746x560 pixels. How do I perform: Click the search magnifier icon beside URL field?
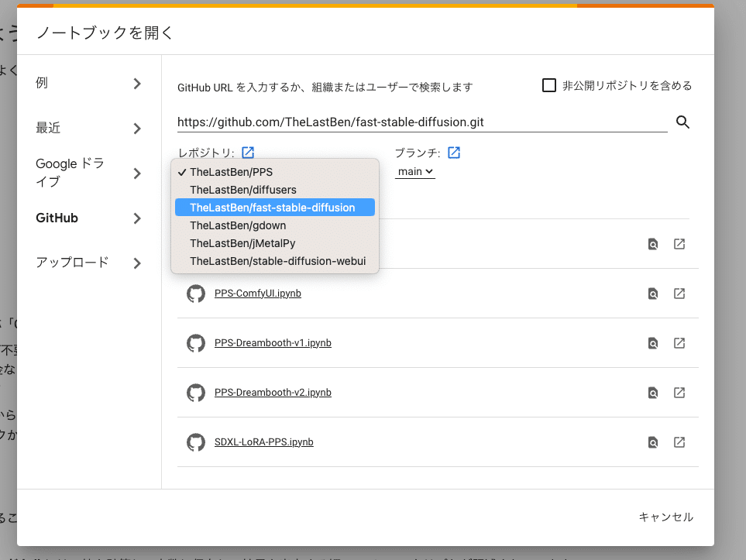(682, 122)
